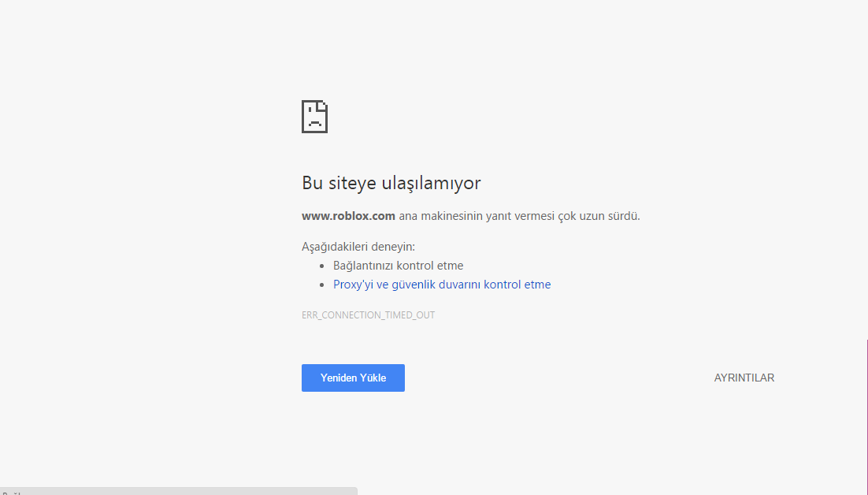Open the AYRINTILAR details link
This screenshot has width=868, height=495.
pyautogui.click(x=744, y=378)
